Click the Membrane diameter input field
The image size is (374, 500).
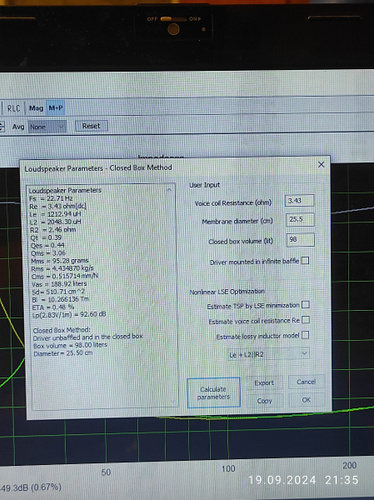tap(300, 220)
